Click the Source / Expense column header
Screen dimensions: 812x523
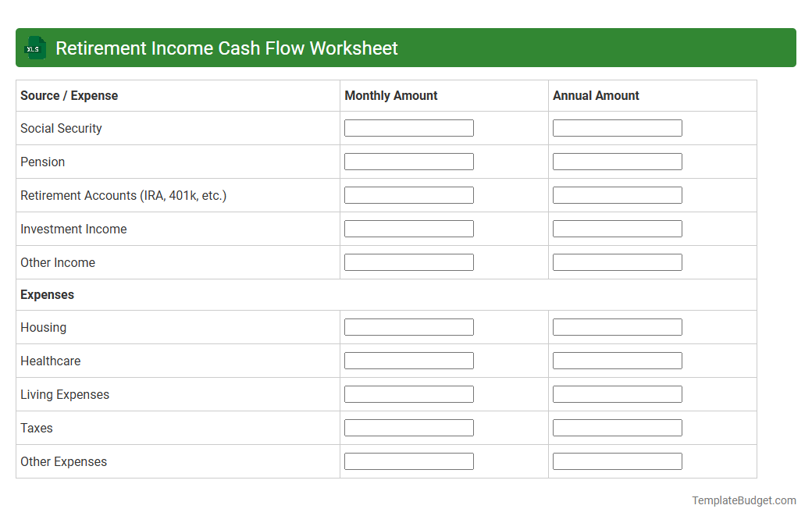pyautogui.click(x=69, y=95)
